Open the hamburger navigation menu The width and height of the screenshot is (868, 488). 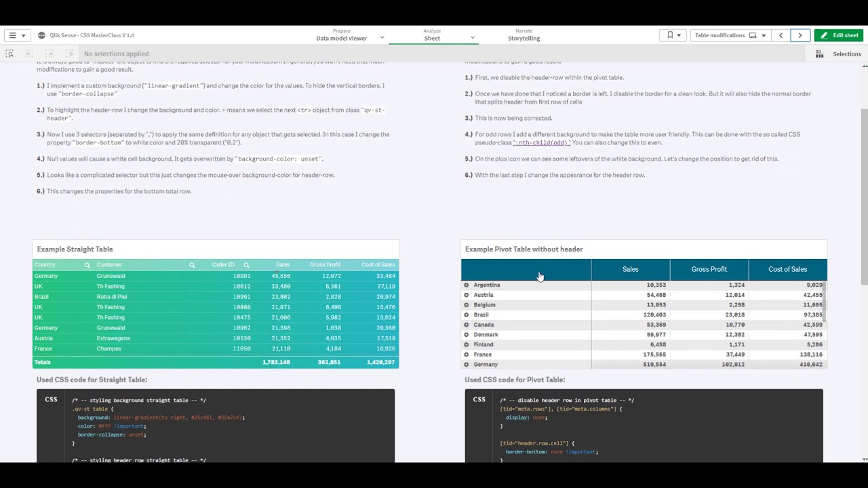(x=16, y=35)
